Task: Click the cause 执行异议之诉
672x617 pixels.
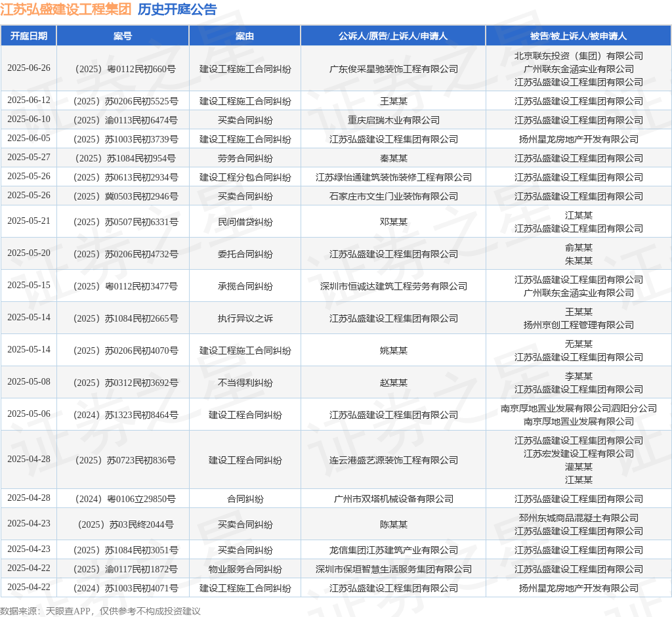Action: [x=245, y=318]
